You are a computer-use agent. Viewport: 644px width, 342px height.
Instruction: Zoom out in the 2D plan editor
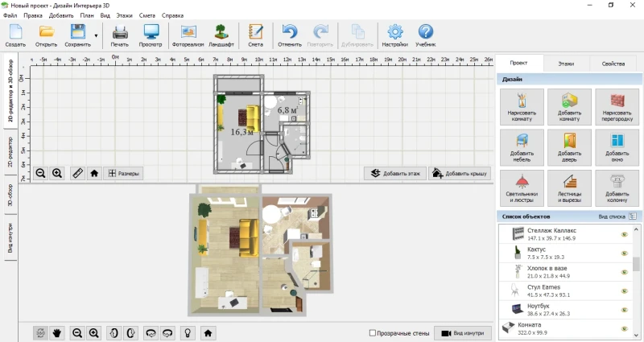click(40, 173)
